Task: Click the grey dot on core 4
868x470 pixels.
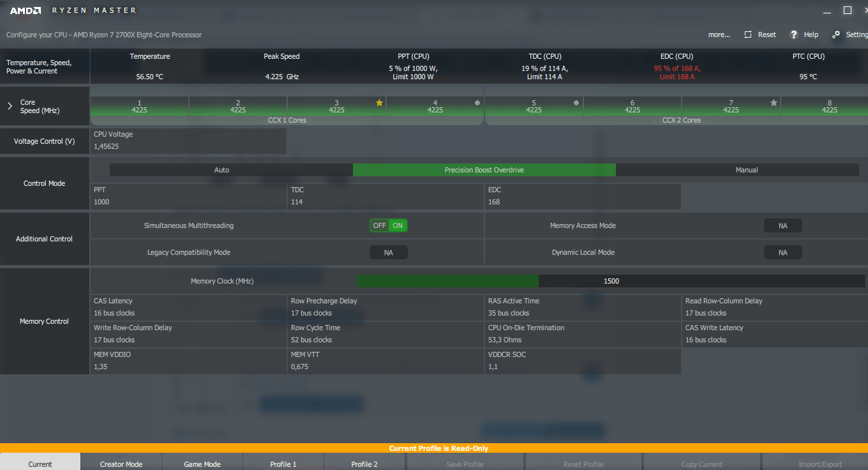Action: pyautogui.click(x=477, y=103)
